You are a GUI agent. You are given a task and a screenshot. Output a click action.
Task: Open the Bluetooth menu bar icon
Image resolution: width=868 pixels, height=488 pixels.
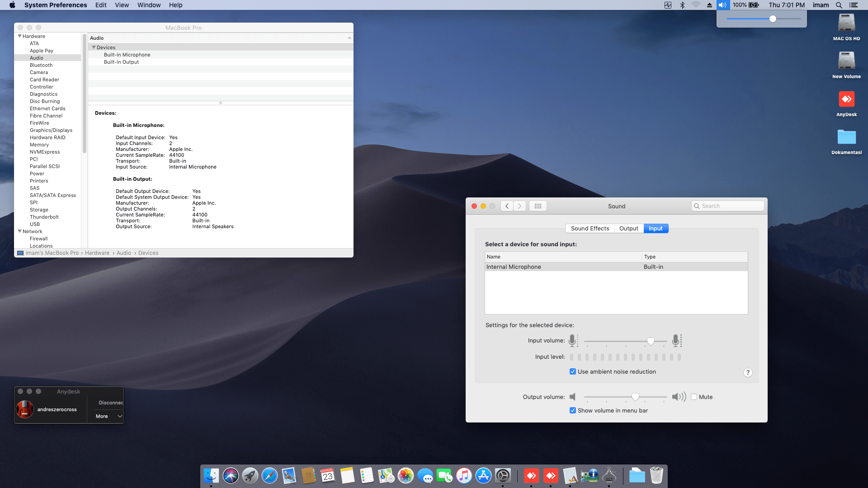[x=682, y=5]
